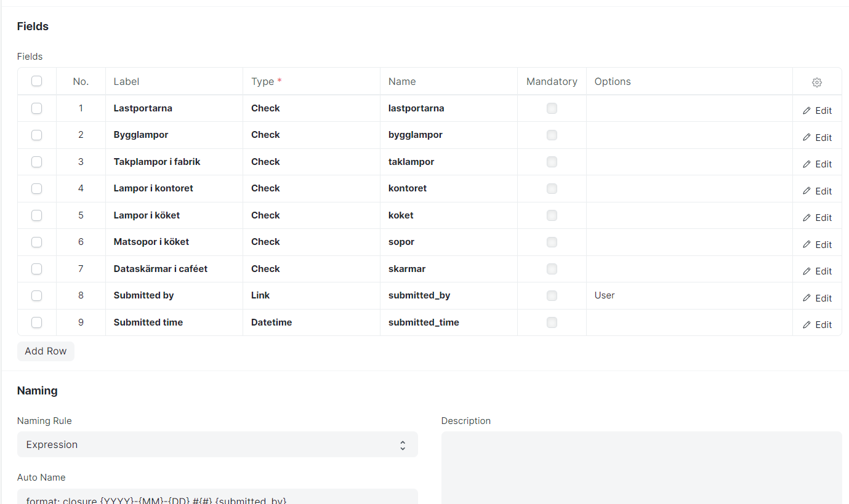849x504 pixels.
Task: Check the row checkbox for Lampor i köket
Action: coord(37,215)
